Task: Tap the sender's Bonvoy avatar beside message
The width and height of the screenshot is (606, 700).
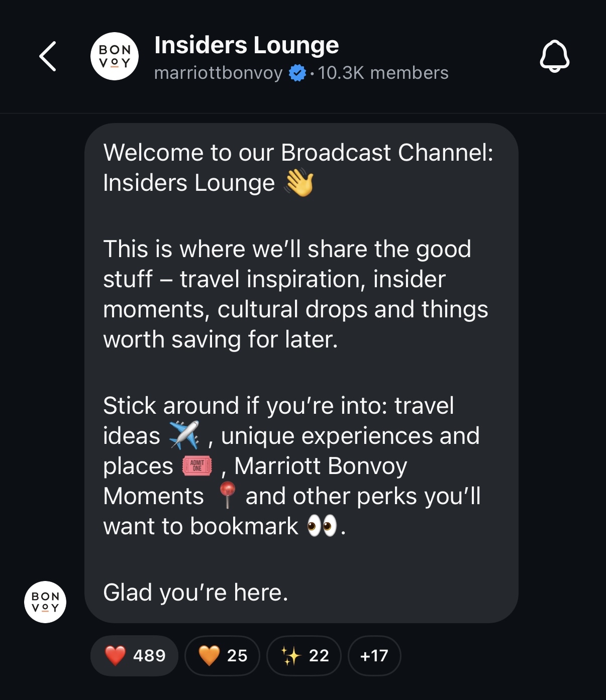Action: [x=45, y=602]
